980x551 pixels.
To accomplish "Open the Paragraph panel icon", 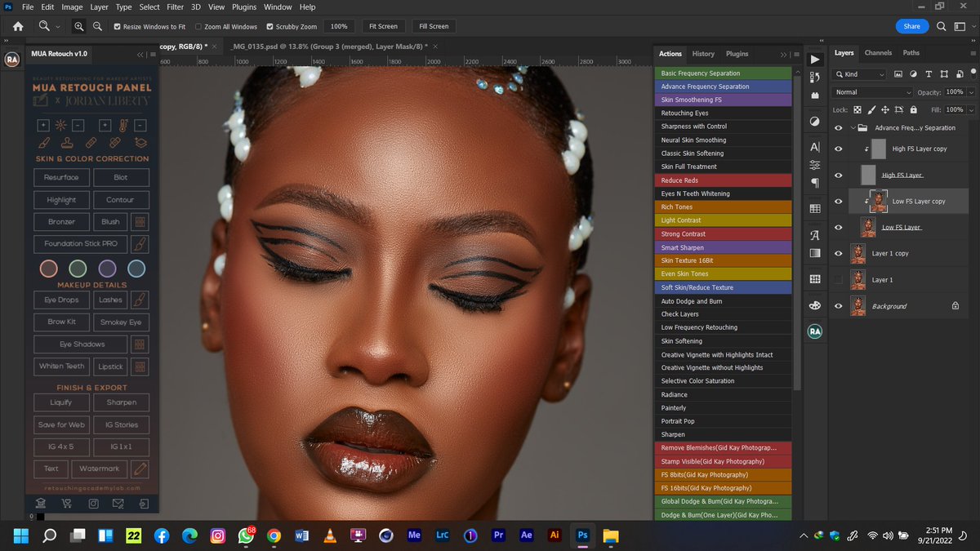I will pos(814,182).
